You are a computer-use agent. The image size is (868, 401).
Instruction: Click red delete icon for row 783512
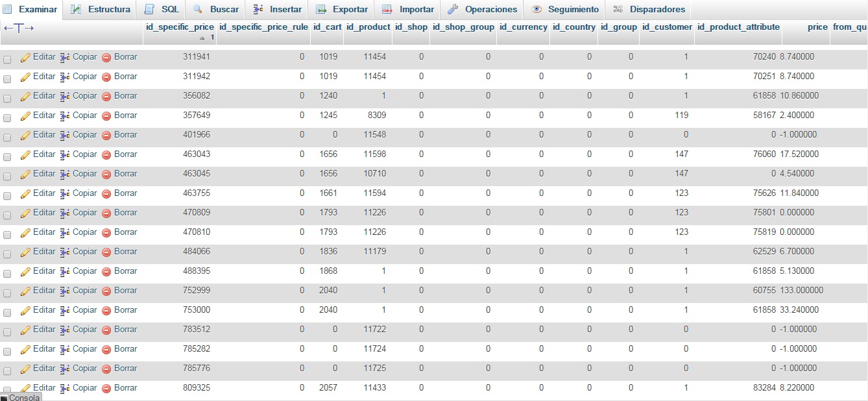click(x=107, y=330)
